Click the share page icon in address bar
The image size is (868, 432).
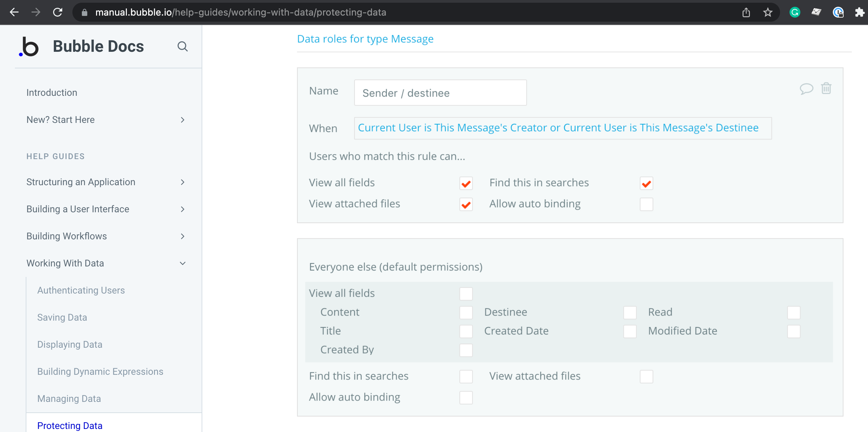click(x=746, y=13)
